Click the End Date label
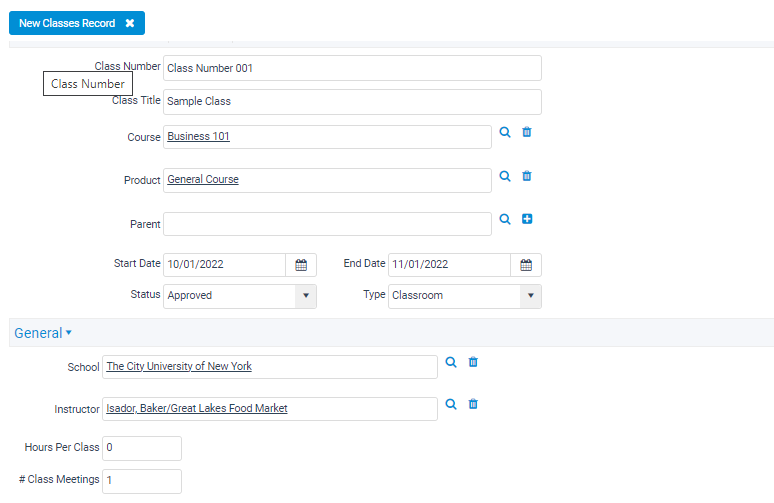 point(364,264)
